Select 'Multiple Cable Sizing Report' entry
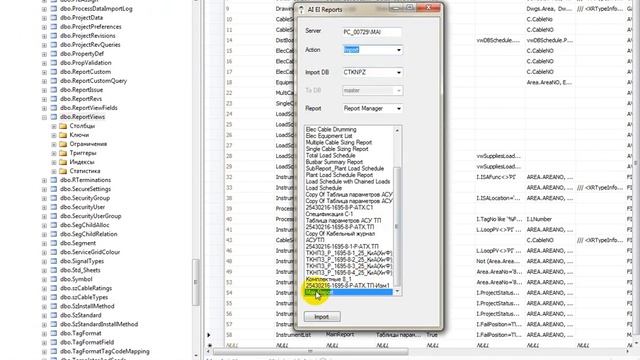Viewport: 640px width, 360px height. click(339, 142)
